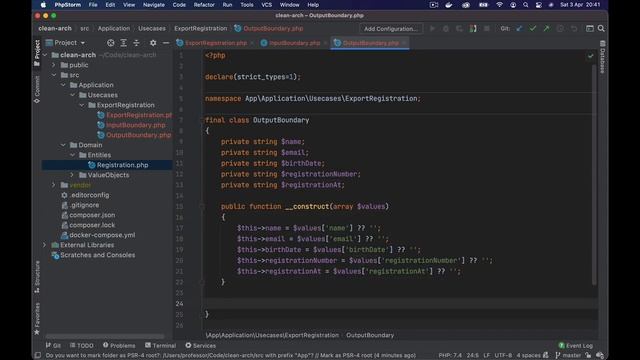
Task: Open the Refactor menu
Action: 204,5
